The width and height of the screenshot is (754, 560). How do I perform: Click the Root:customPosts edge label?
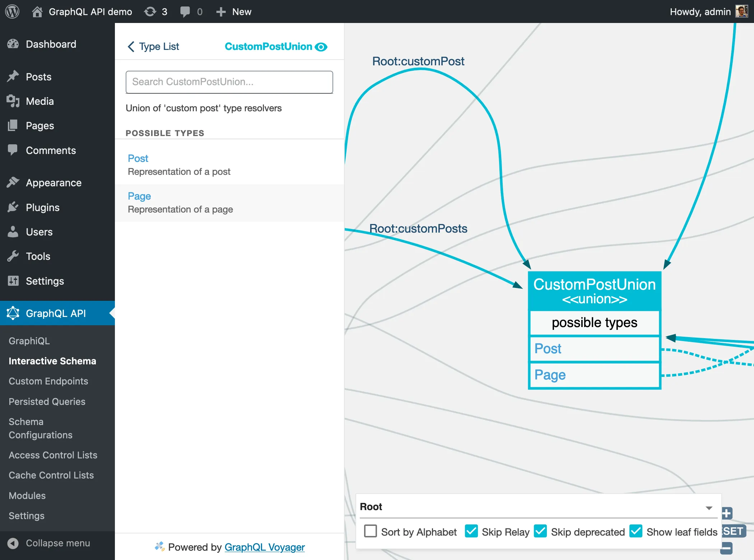418,229
